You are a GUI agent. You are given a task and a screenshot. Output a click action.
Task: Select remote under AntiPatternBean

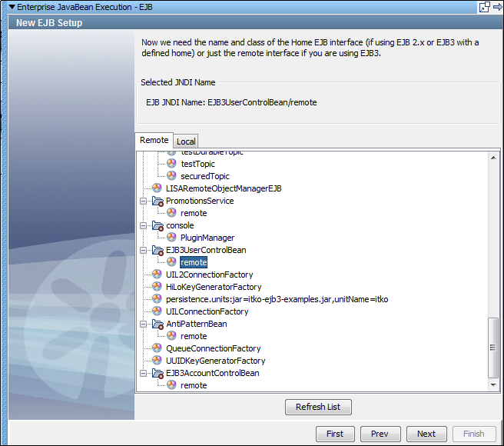pos(194,336)
